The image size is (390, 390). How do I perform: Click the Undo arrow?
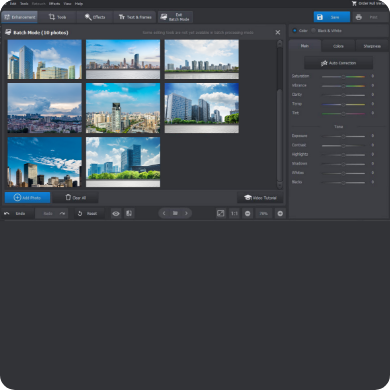coord(7,213)
